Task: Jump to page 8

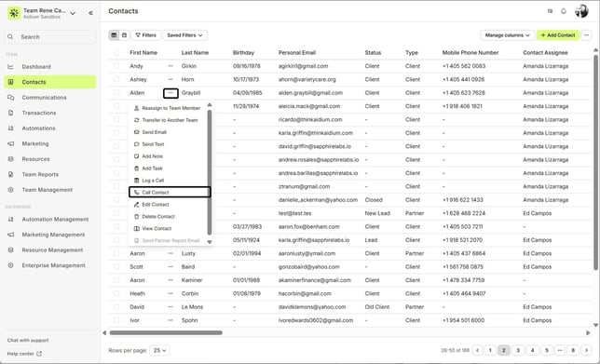Action: pos(573,350)
